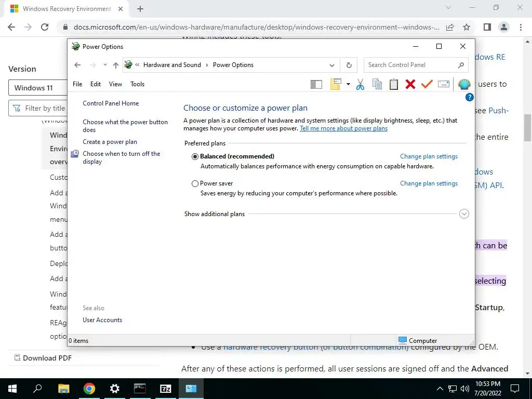
Task: Click the preview pane toolbar icon
Action: 316,84
